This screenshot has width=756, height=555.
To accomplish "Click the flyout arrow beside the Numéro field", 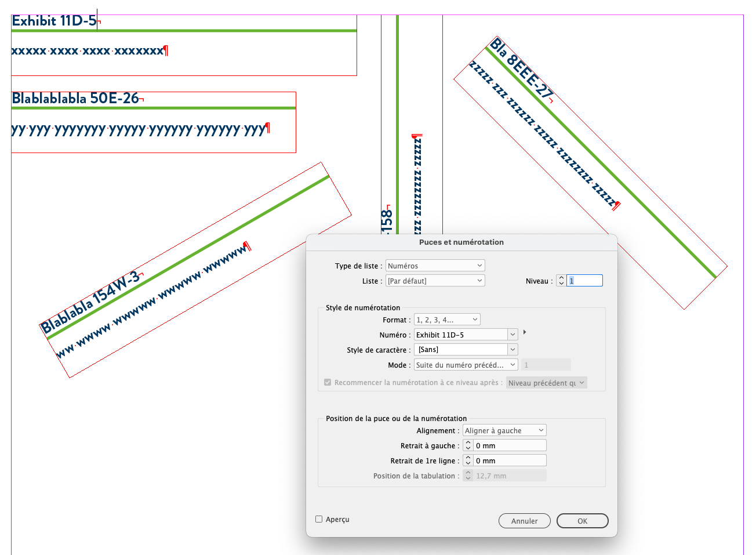I will click(x=524, y=332).
